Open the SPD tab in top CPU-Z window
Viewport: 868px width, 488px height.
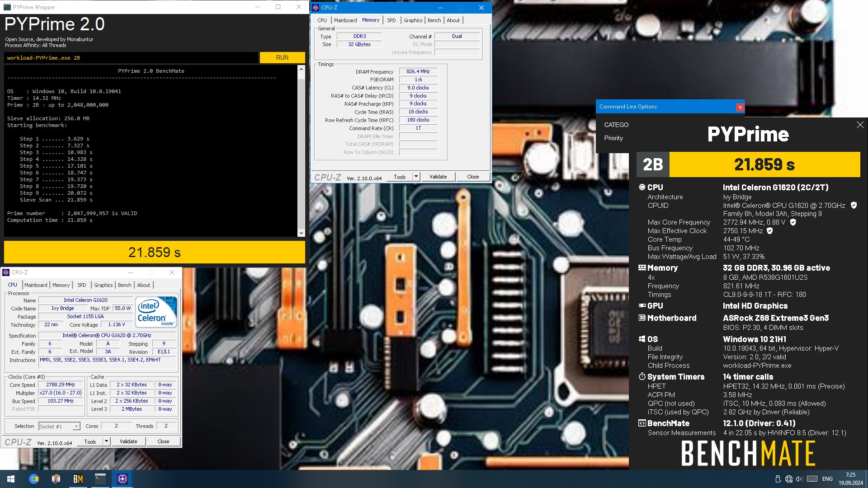pos(391,20)
